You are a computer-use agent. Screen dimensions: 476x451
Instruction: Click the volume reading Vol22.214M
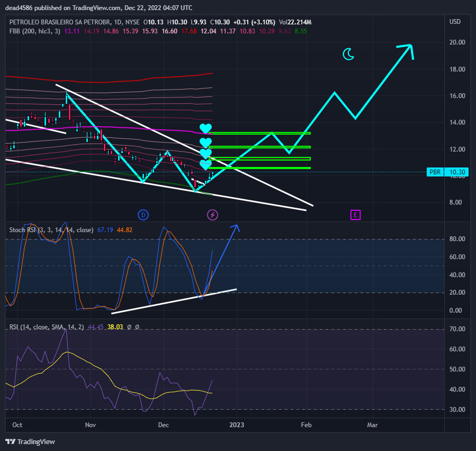[x=295, y=22]
